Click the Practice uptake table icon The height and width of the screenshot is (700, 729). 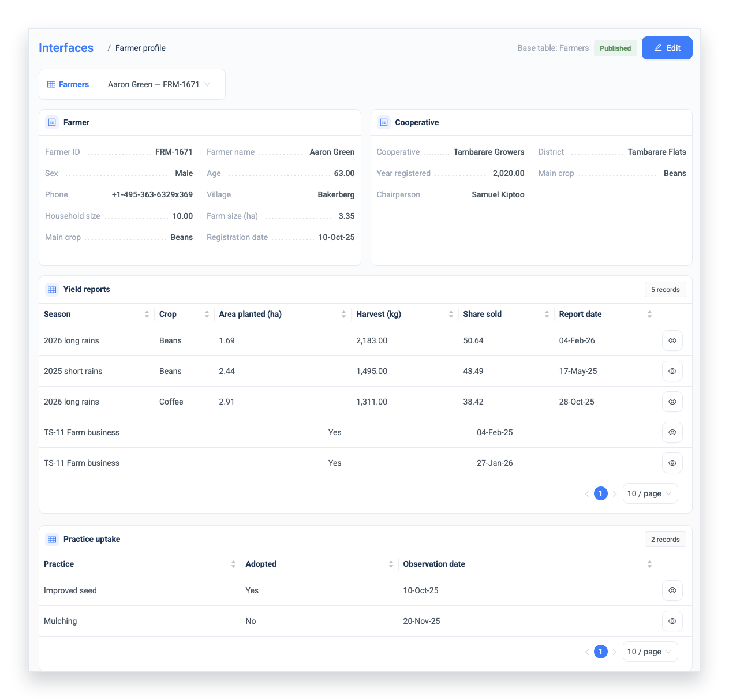52,540
